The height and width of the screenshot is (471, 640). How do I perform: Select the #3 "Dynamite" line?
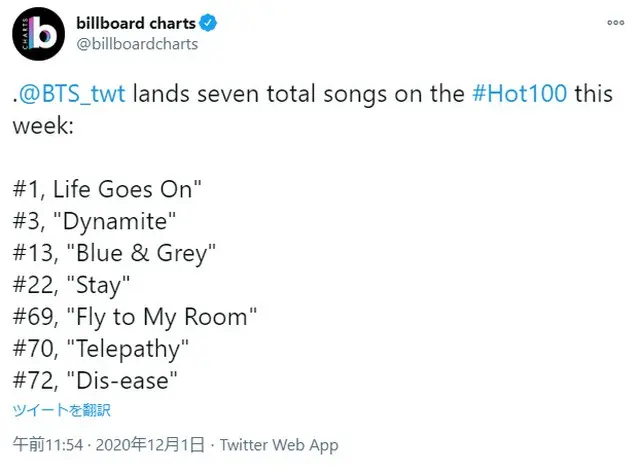point(94,222)
